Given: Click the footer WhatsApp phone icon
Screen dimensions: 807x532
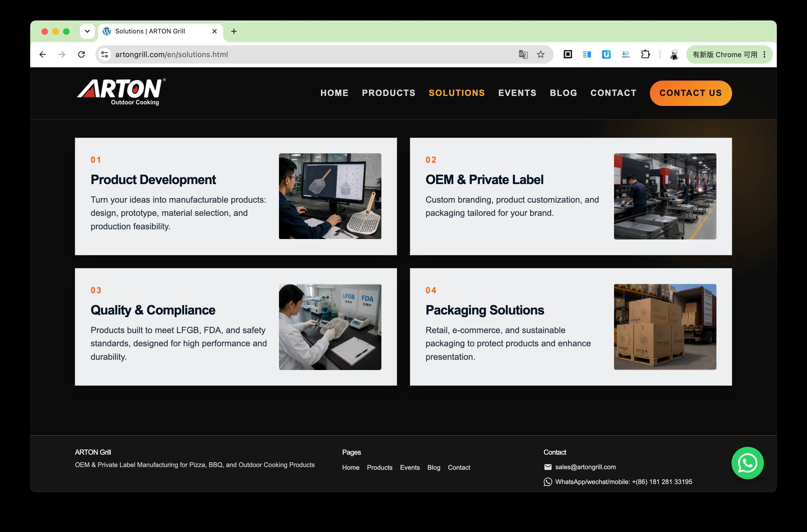Looking at the screenshot, I should coord(548,482).
